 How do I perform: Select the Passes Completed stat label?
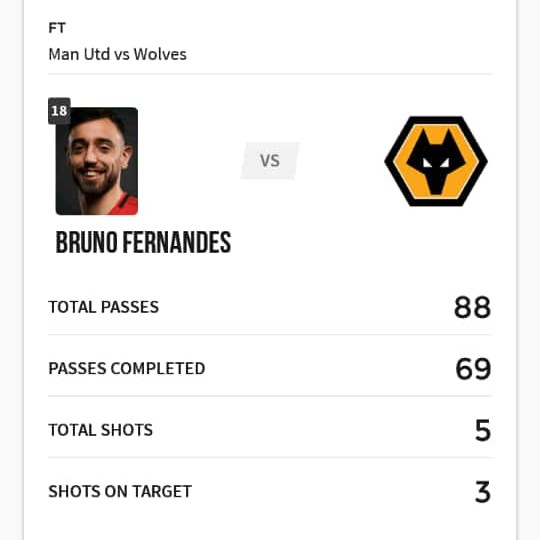(x=127, y=368)
